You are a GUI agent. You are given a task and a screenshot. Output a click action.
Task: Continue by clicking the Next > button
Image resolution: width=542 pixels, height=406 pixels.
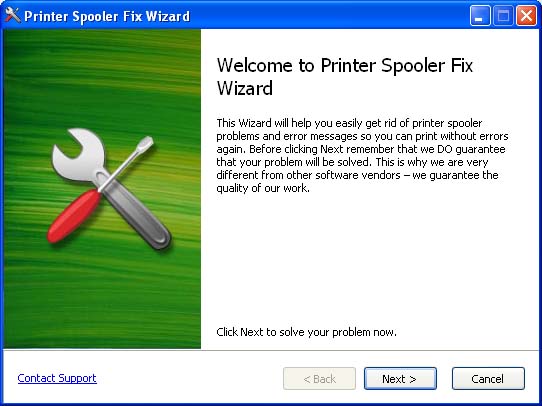pos(400,379)
